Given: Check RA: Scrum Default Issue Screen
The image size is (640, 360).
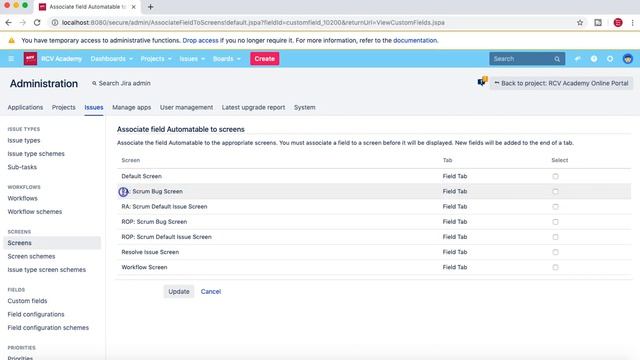Looking at the screenshot, I should click(x=555, y=207).
